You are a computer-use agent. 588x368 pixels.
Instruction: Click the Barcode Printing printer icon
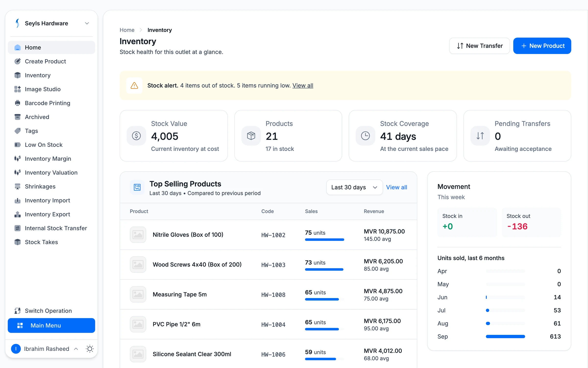coord(17,103)
